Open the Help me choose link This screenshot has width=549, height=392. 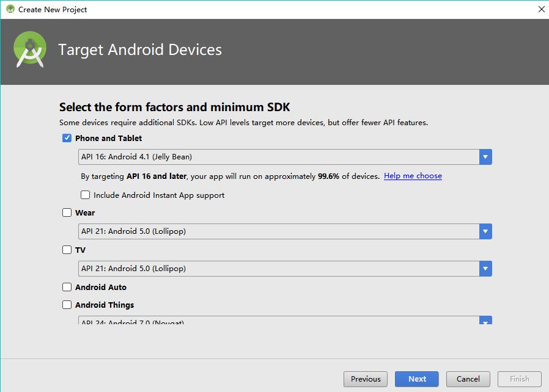click(x=413, y=176)
